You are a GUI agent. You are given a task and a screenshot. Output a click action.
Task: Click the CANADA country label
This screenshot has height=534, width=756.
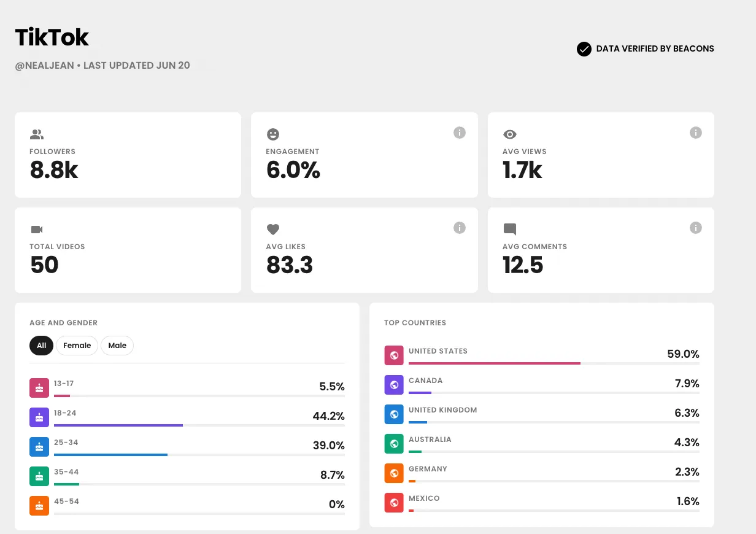pos(426,381)
